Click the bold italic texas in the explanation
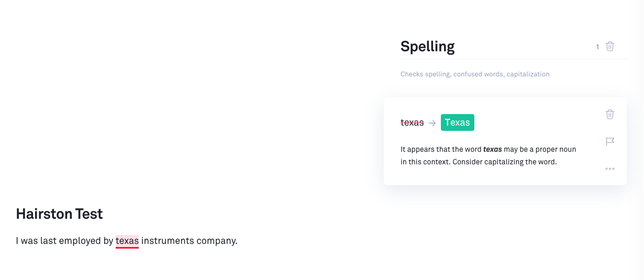The image size is (644, 280). click(492, 149)
